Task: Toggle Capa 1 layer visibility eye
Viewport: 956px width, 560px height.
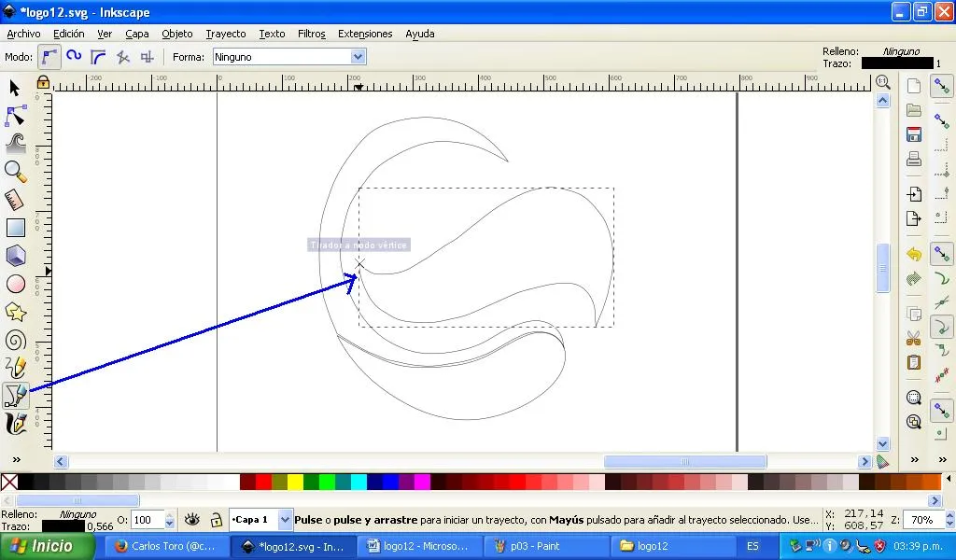Action: 192,519
